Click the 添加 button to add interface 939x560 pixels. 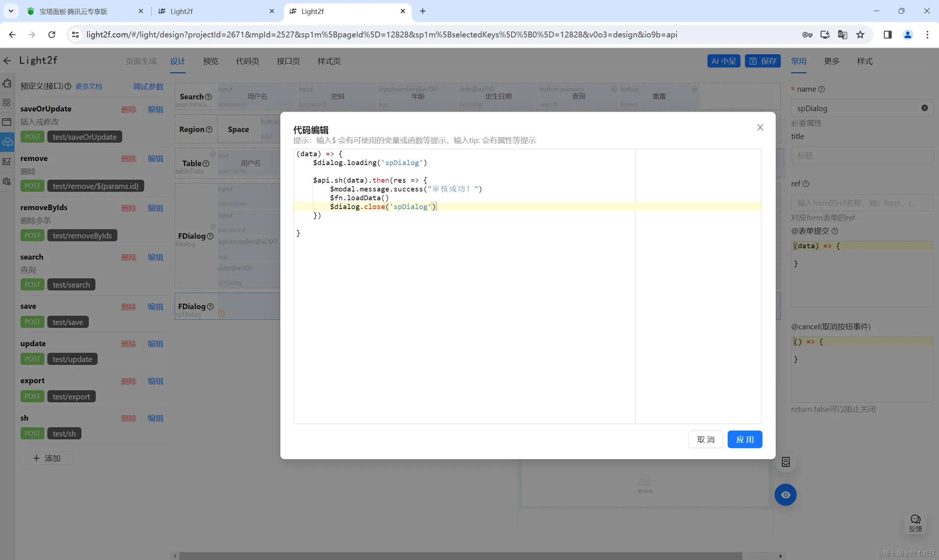tap(47, 458)
